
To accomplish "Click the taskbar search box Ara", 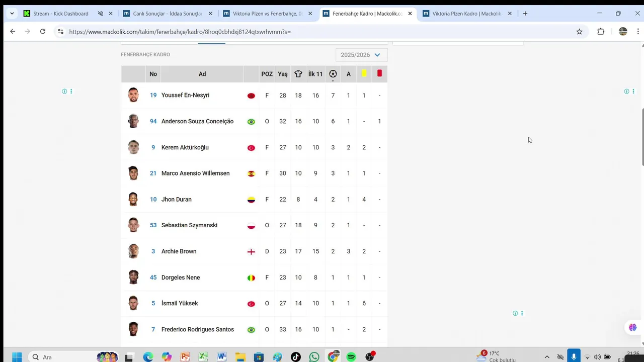I will (x=73, y=357).
